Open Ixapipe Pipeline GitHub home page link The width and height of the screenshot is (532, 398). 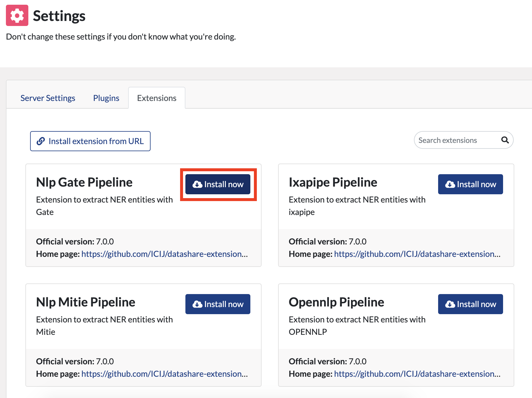click(x=417, y=254)
